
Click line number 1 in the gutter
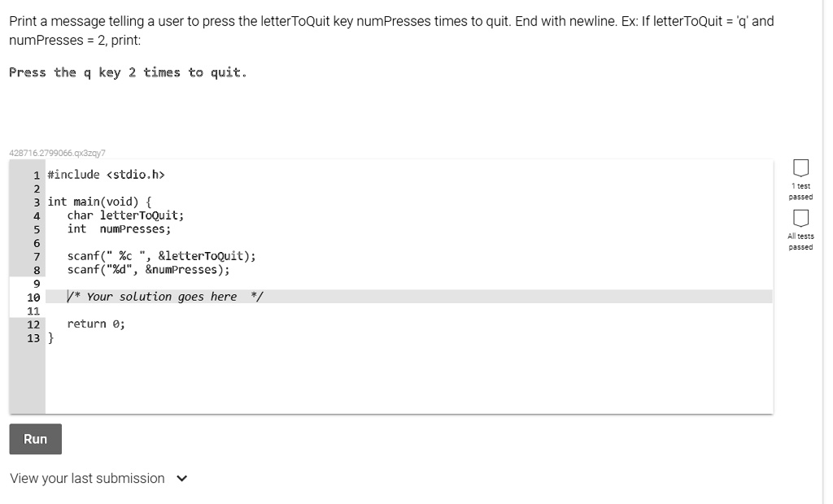pos(37,176)
